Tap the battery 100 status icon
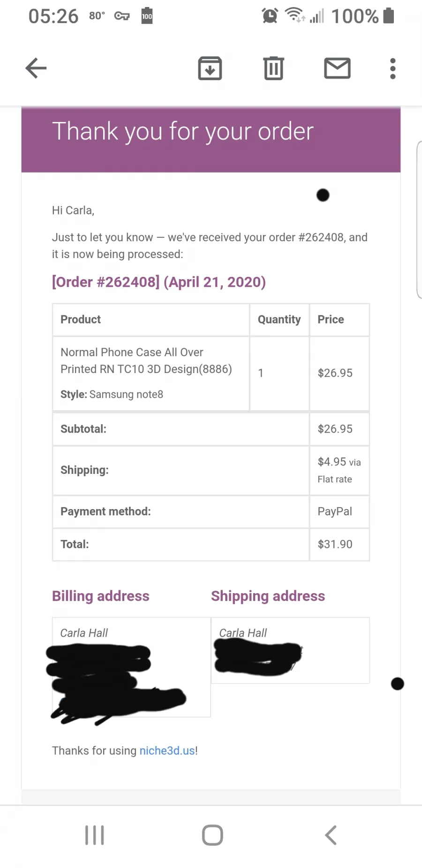 point(147,16)
